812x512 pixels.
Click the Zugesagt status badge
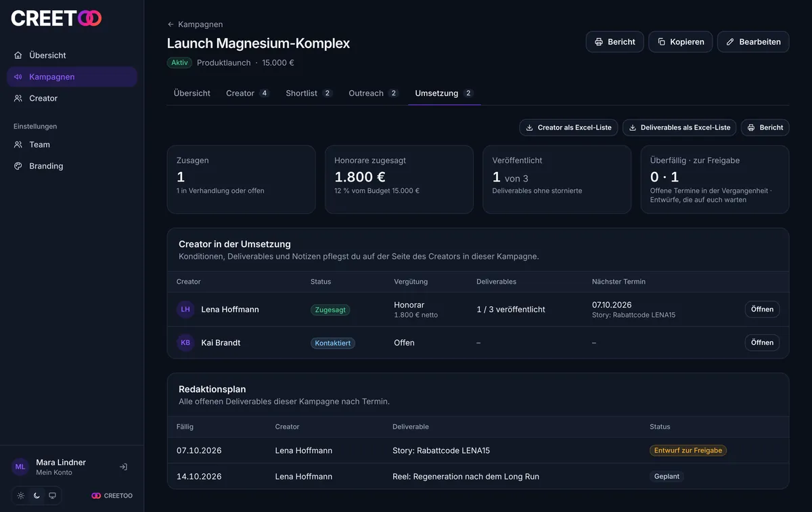click(330, 310)
